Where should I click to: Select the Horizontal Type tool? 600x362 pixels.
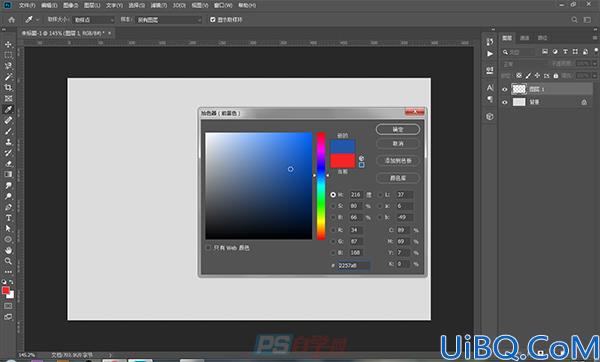tap(8, 218)
